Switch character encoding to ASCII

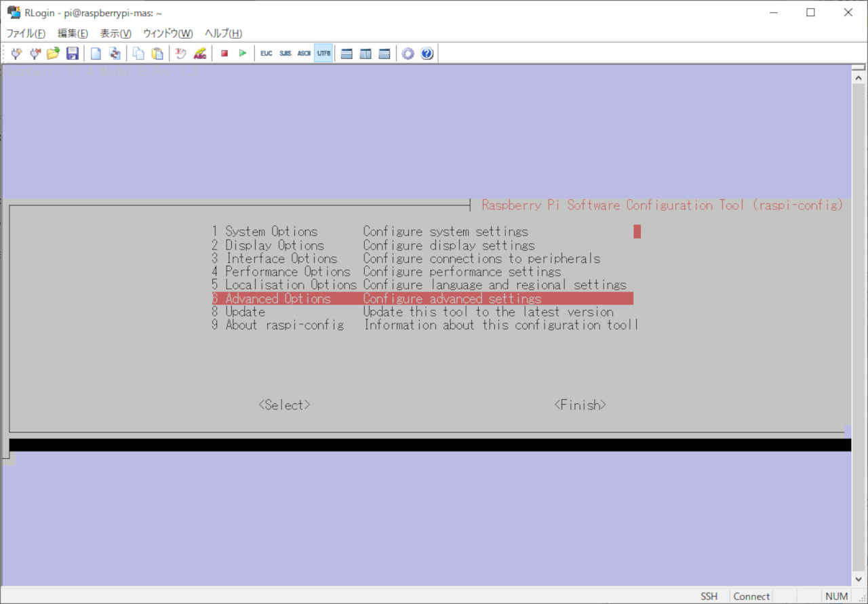[x=304, y=54]
